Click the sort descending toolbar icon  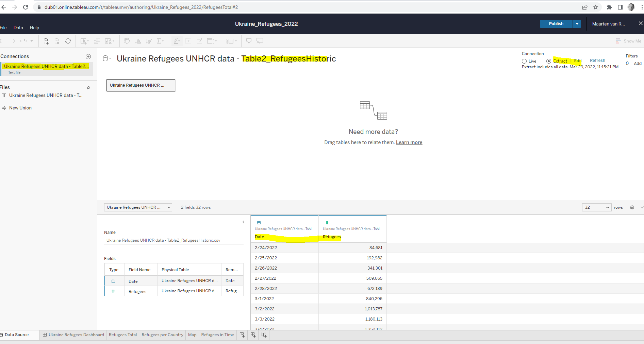[x=149, y=41]
